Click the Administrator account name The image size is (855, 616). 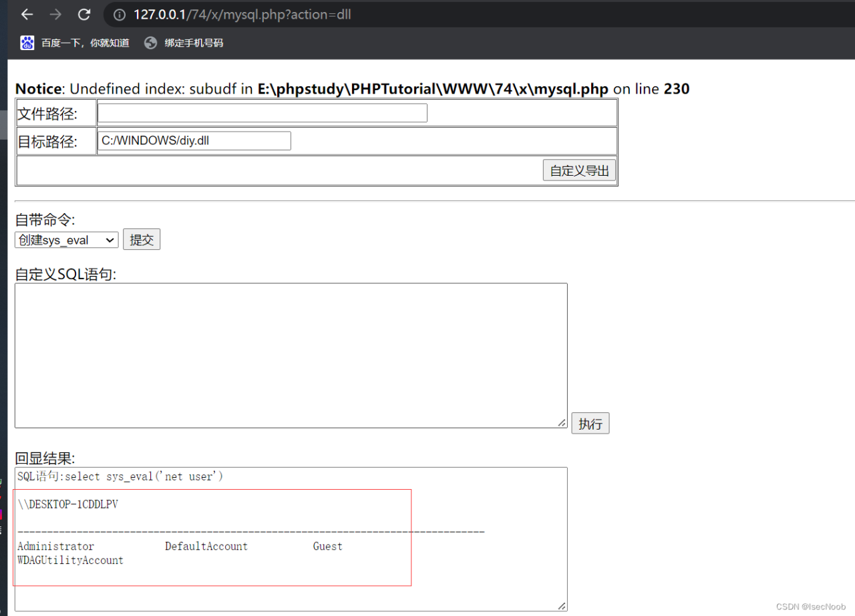(56, 547)
